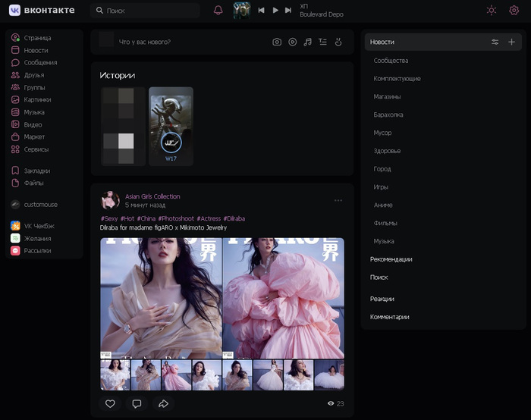Skip to the next track
This screenshot has width=531, height=420.
[x=288, y=11]
